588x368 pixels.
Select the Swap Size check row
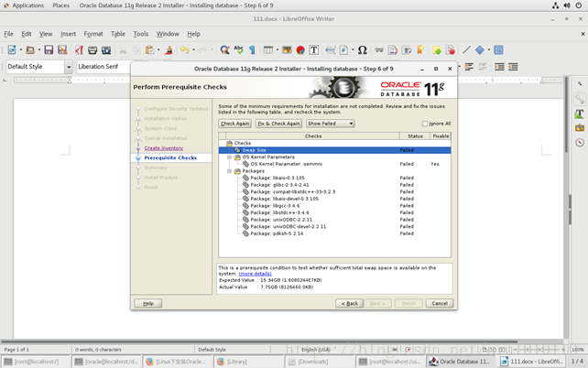(x=334, y=150)
